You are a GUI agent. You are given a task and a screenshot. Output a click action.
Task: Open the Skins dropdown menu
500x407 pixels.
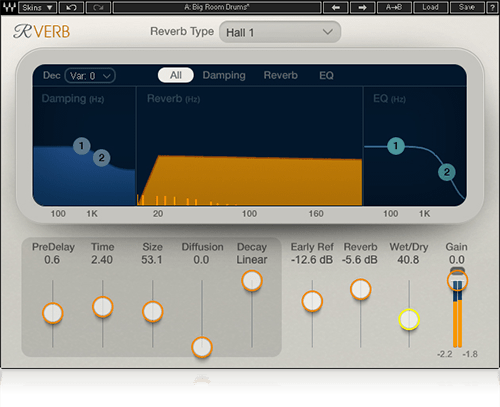coord(38,7)
